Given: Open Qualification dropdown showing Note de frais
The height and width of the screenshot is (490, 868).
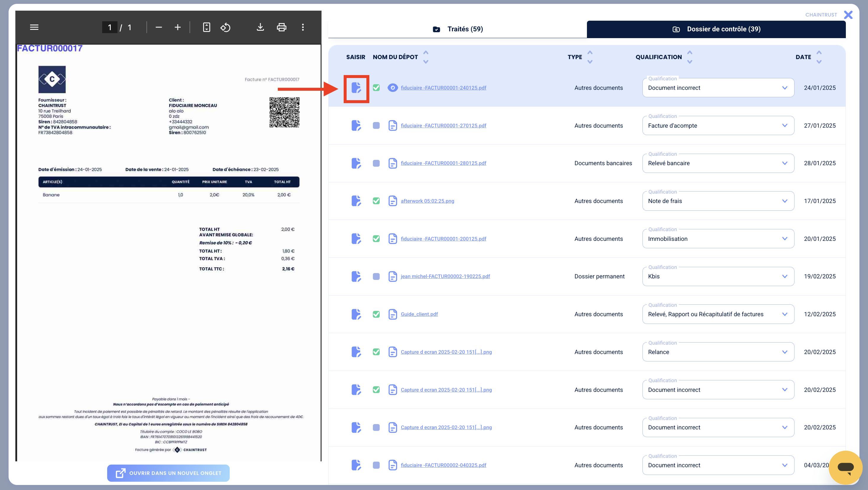Looking at the screenshot, I should click(x=718, y=201).
